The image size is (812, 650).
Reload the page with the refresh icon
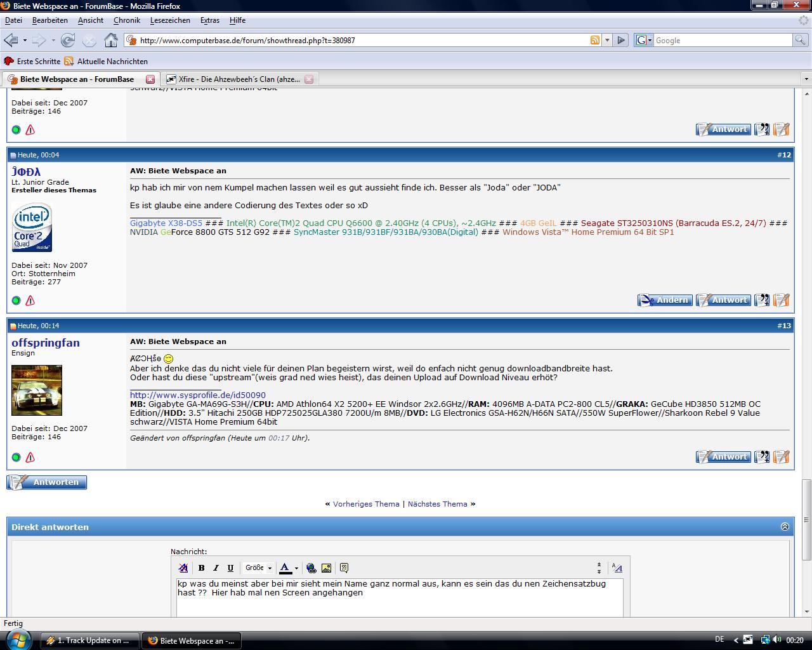[x=68, y=40]
